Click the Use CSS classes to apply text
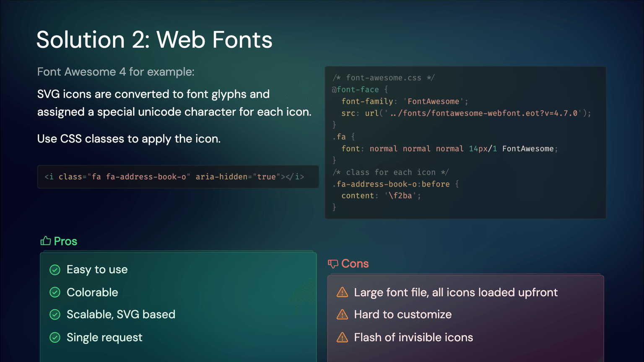The image size is (644, 362). point(129,139)
